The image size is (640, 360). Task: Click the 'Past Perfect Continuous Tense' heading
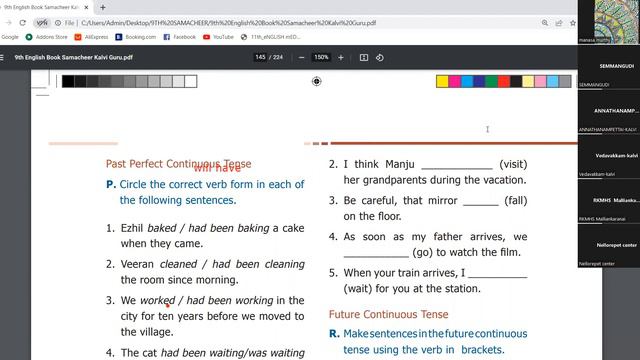tap(178, 164)
